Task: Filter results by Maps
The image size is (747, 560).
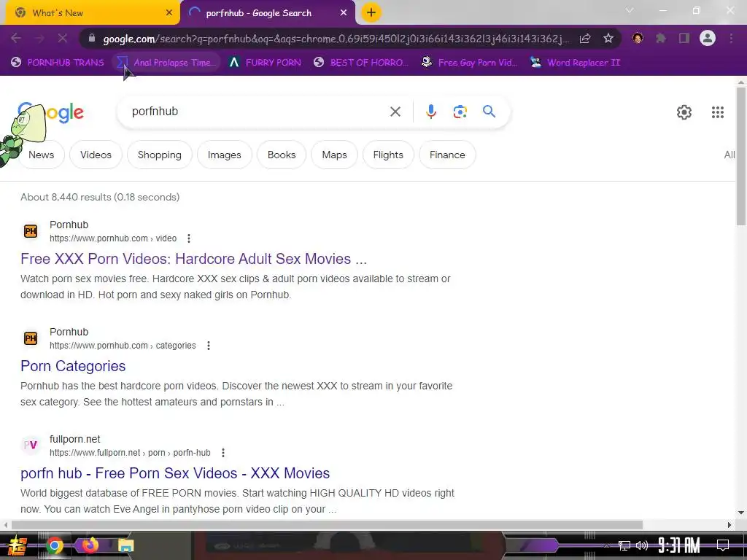Action: [334, 155]
